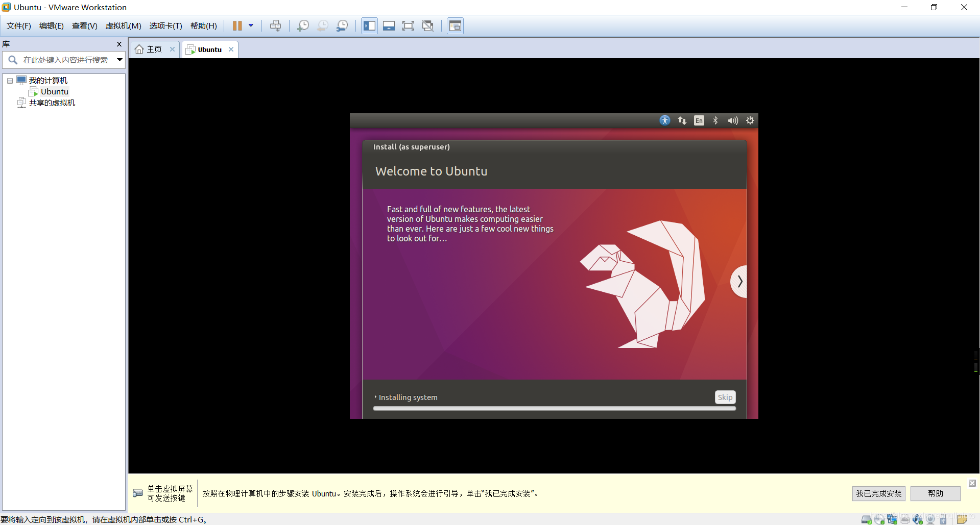Open the snapshot manager
The image size is (980, 525).
pos(342,26)
